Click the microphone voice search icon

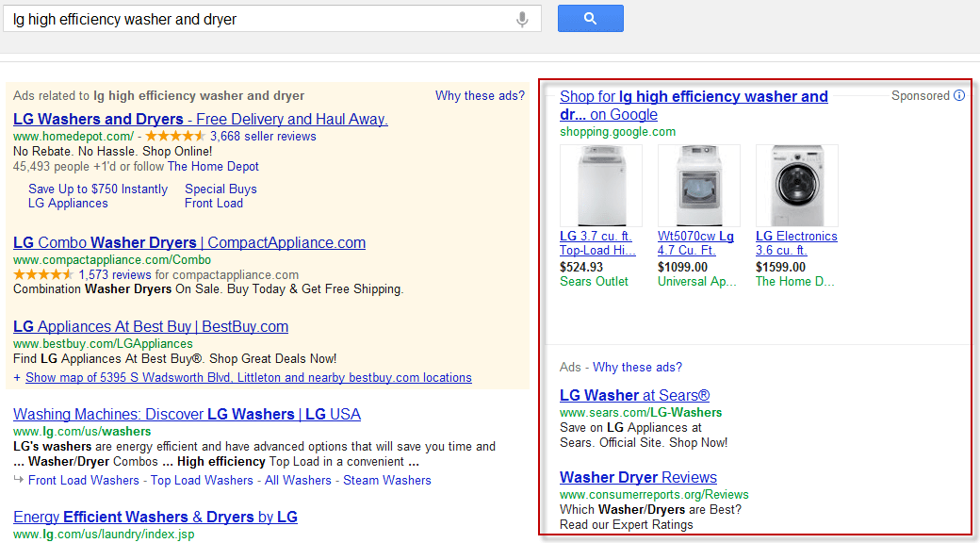522,20
